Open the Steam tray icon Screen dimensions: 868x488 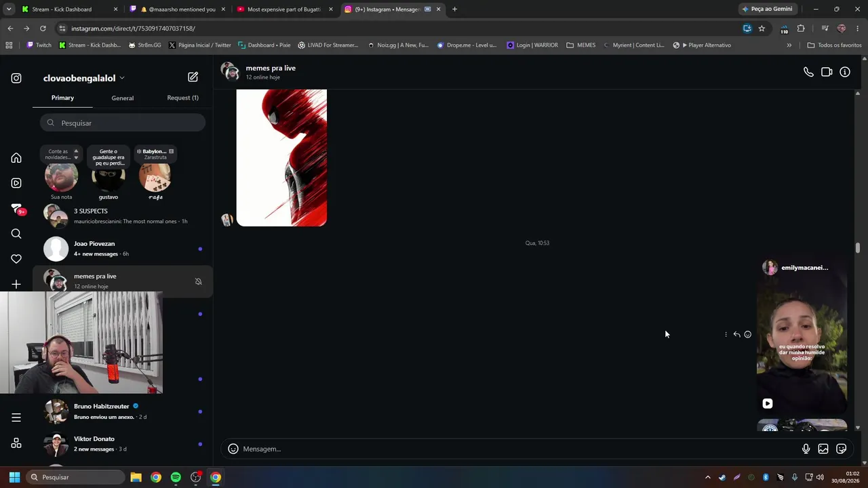coord(722,477)
